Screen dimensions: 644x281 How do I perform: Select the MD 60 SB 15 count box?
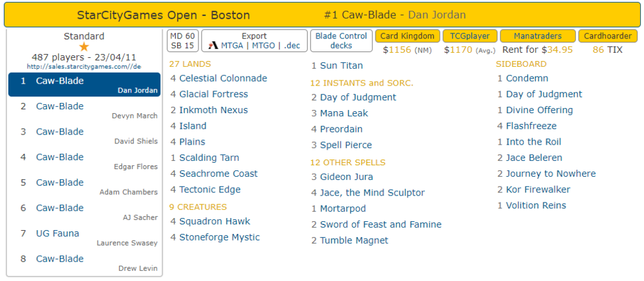tap(183, 41)
